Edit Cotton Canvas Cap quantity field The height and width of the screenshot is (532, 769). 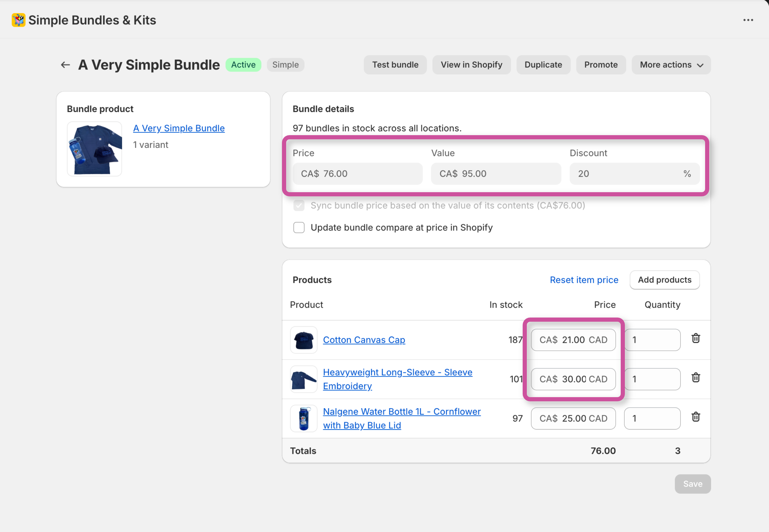653,340
